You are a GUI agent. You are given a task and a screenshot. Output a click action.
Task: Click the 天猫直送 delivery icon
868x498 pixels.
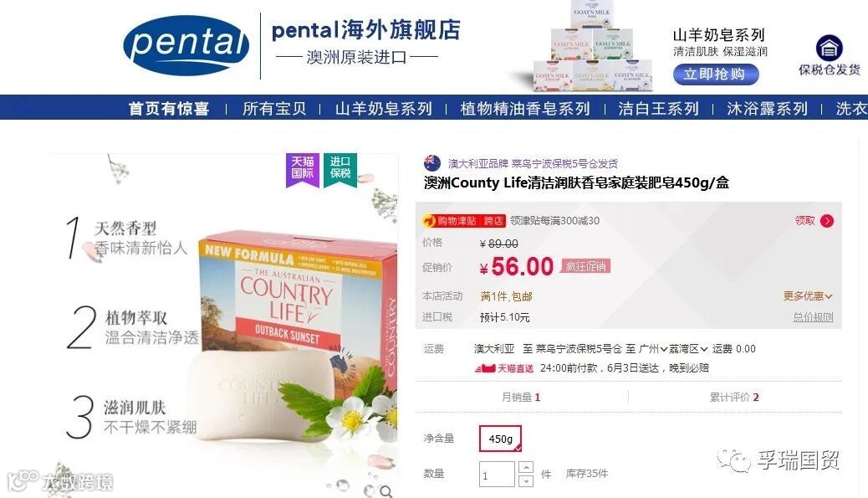pyautogui.click(x=485, y=367)
